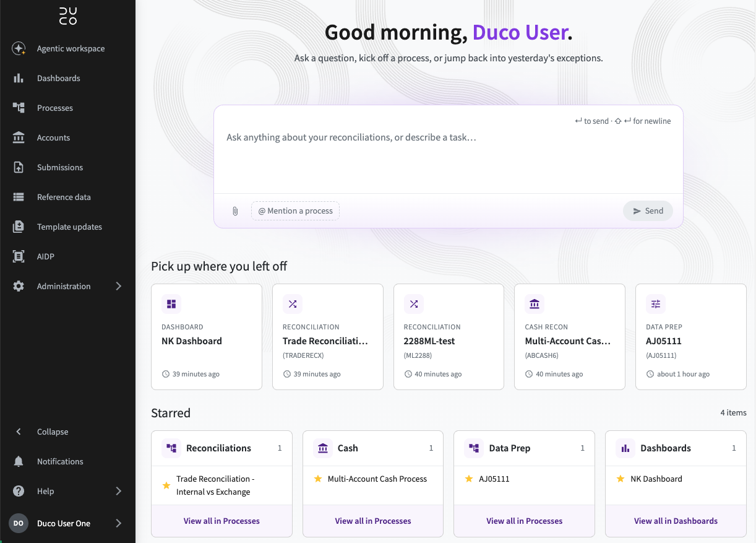The width and height of the screenshot is (756, 543).
Task: Open Agentic workspace sparkle icon
Action: pos(19,48)
